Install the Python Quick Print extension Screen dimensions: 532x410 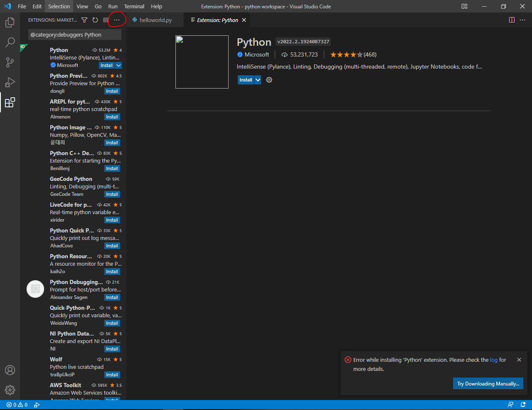coord(112,246)
